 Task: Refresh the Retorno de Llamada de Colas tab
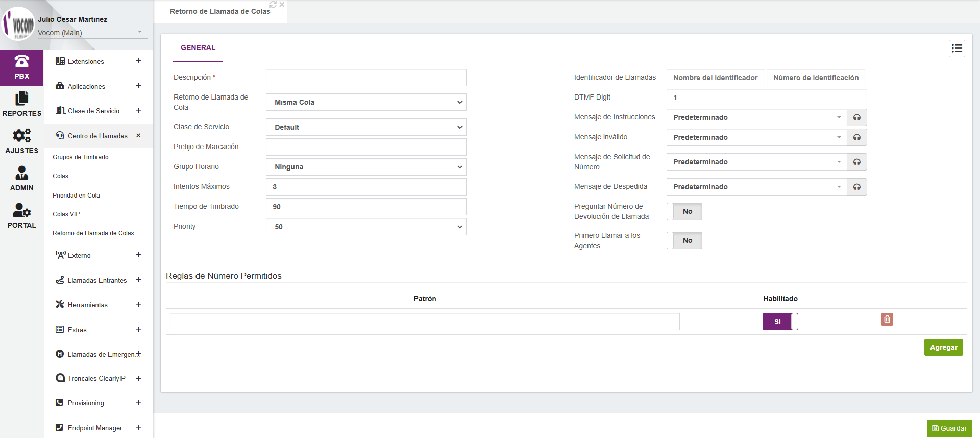click(273, 5)
